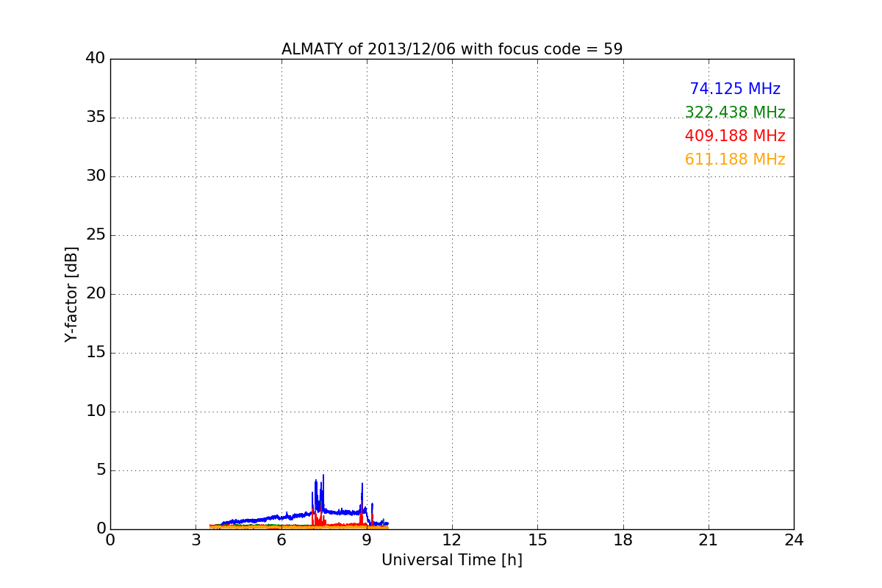Screen dimensions: 882x588
Task: Click the x-axis tick label 6
Action: click(x=282, y=539)
